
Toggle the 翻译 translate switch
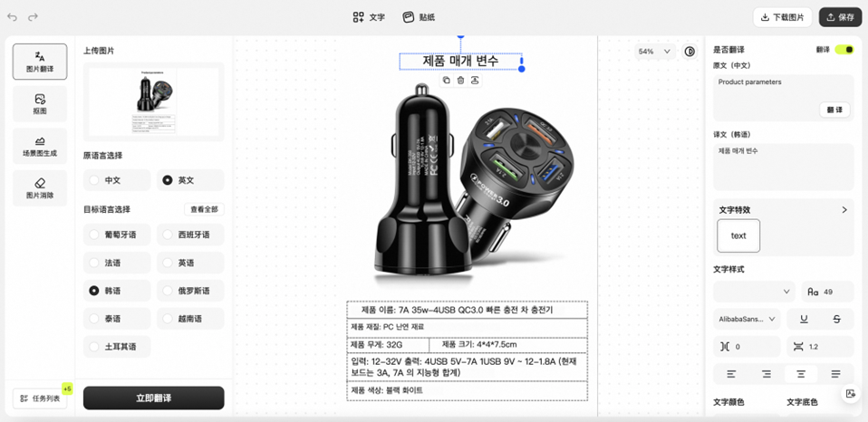pos(844,50)
